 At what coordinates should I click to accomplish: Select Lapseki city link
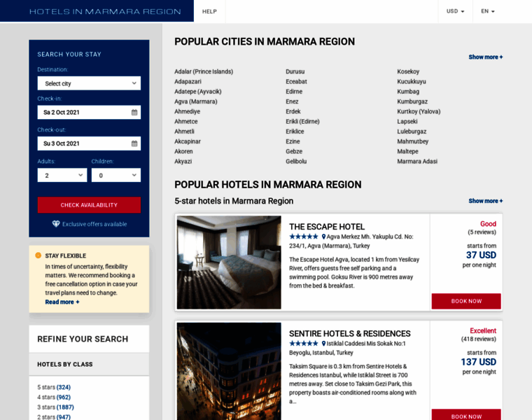point(407,122)
